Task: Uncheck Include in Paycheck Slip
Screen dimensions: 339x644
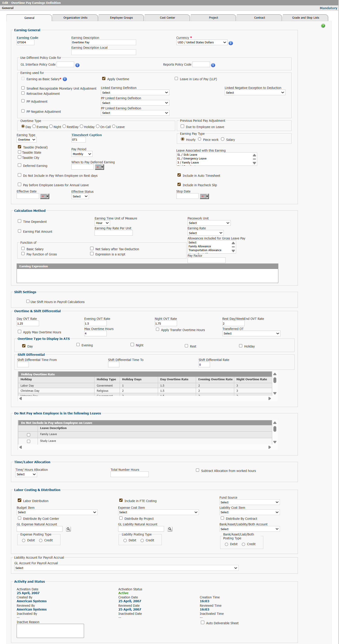Action: tap(179, 184)
